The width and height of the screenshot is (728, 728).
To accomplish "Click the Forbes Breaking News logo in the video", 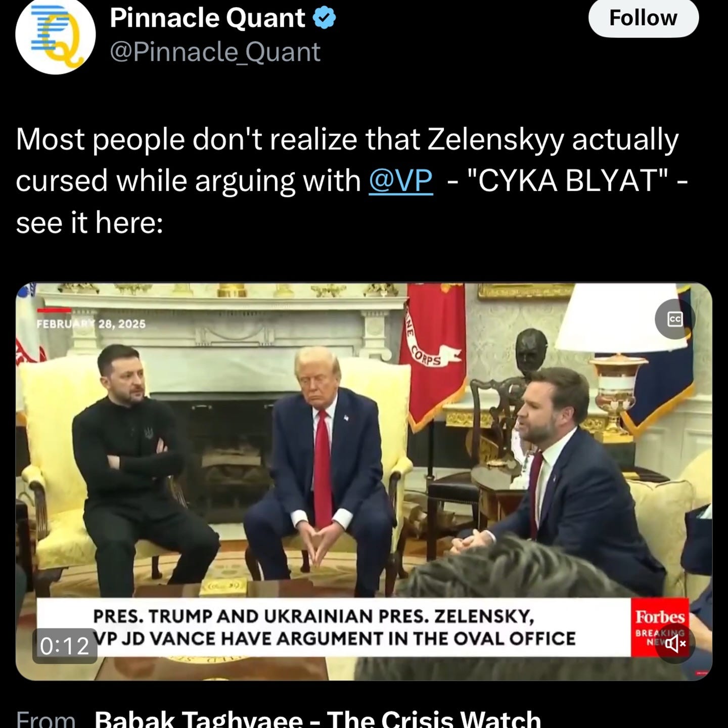I will point(660,627).
